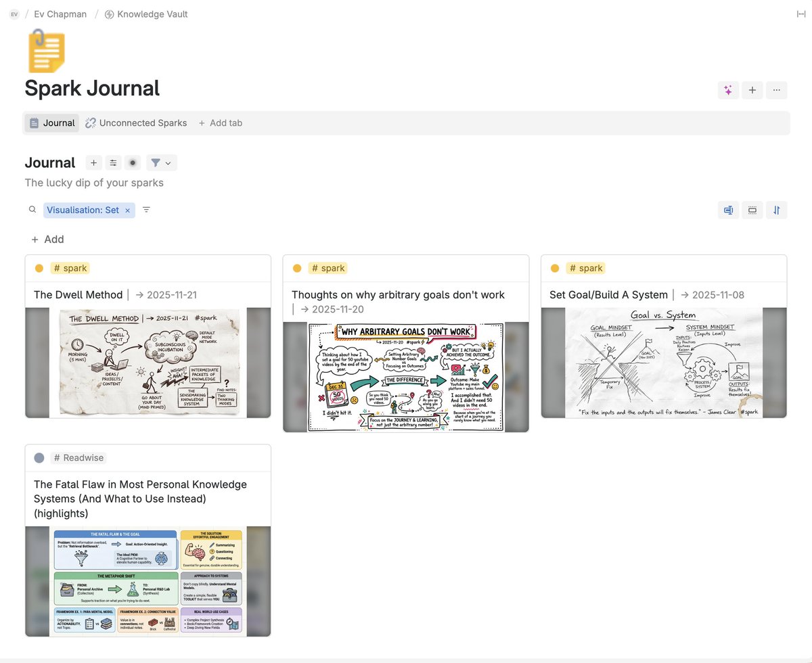Collapse the right sidebar with the collapse icon

[x=800, y=14]
